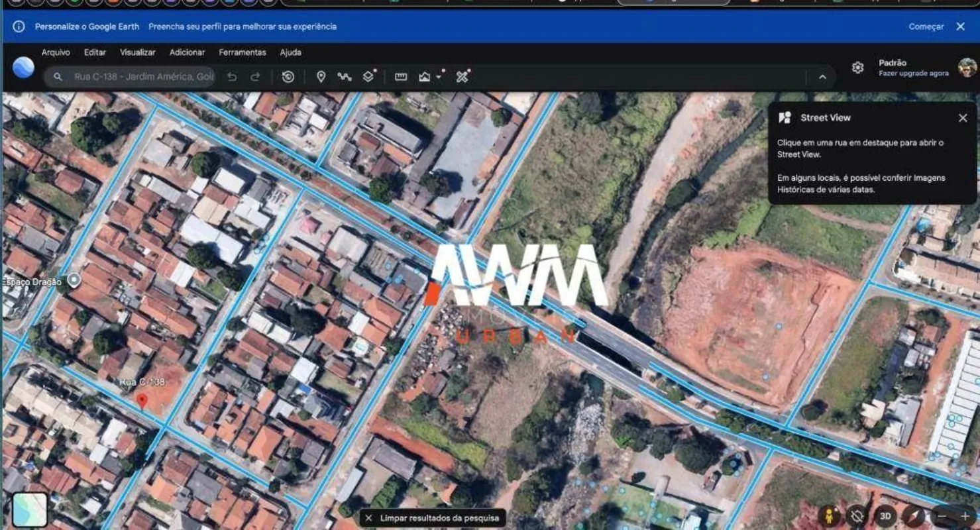The image size is (980, 530).
Task: Open the Ferramentas menu
Action: click(243, 52)
